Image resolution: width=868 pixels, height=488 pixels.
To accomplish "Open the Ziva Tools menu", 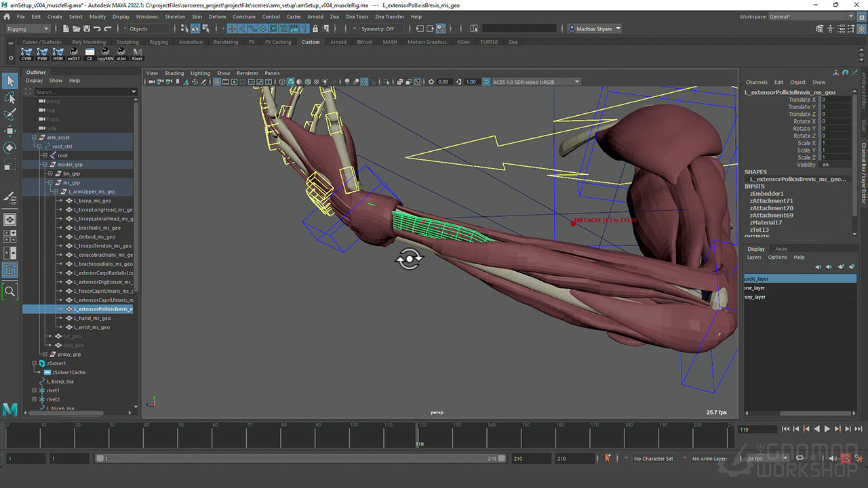I will (357, 17).
